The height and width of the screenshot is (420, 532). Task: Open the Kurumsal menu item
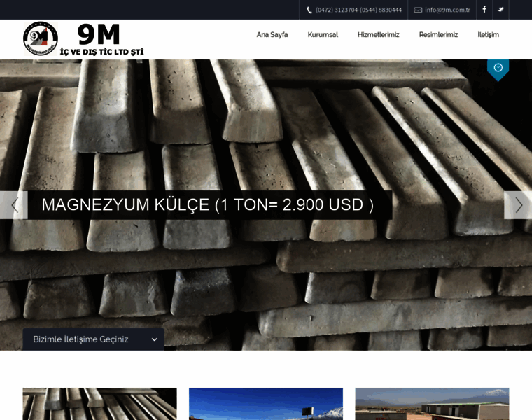[x=323, y=34]
